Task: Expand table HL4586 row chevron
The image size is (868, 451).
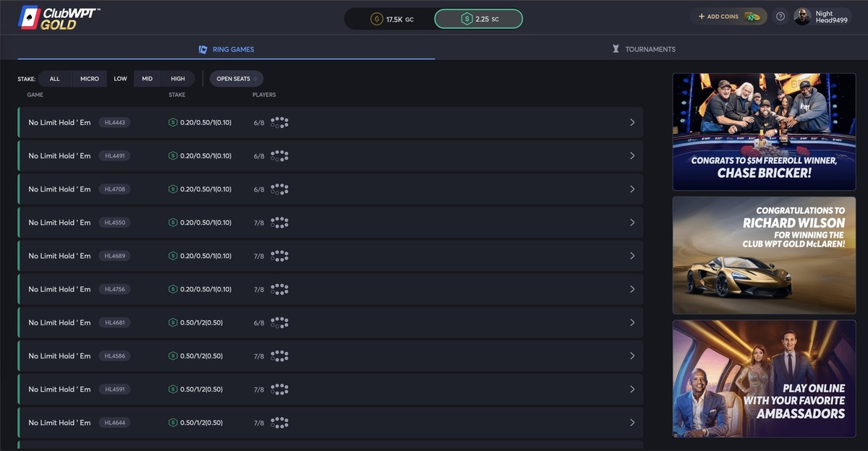Action: tap(632, 356)
